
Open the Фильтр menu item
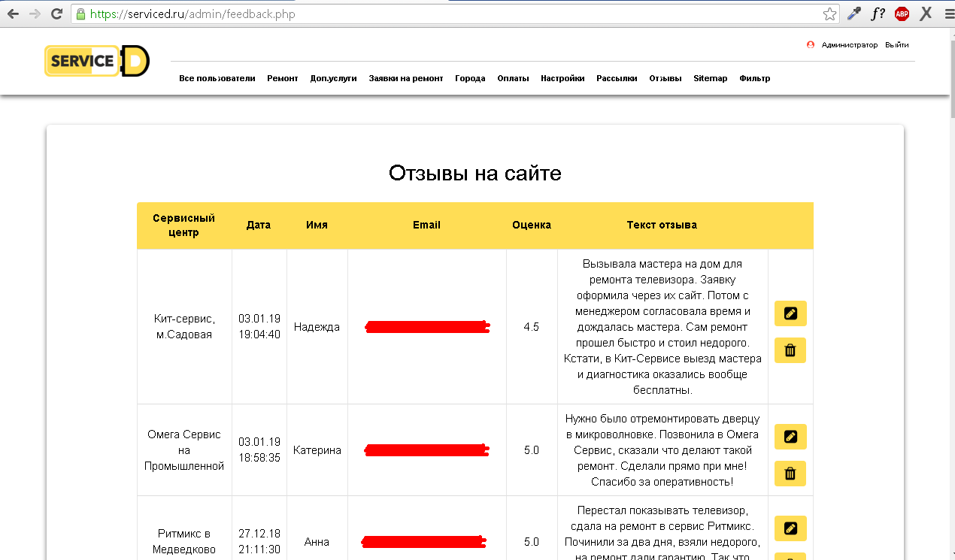pos(755,78)
